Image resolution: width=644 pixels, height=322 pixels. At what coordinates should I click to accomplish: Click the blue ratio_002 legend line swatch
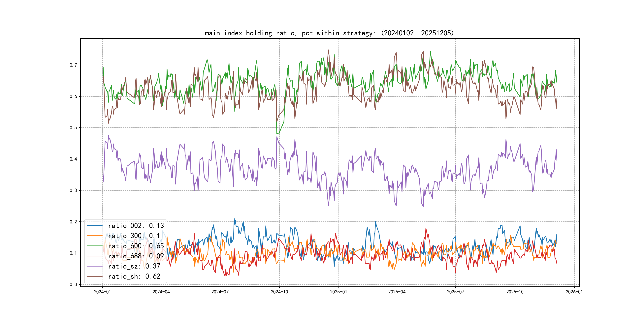click(x=94, y=226)
